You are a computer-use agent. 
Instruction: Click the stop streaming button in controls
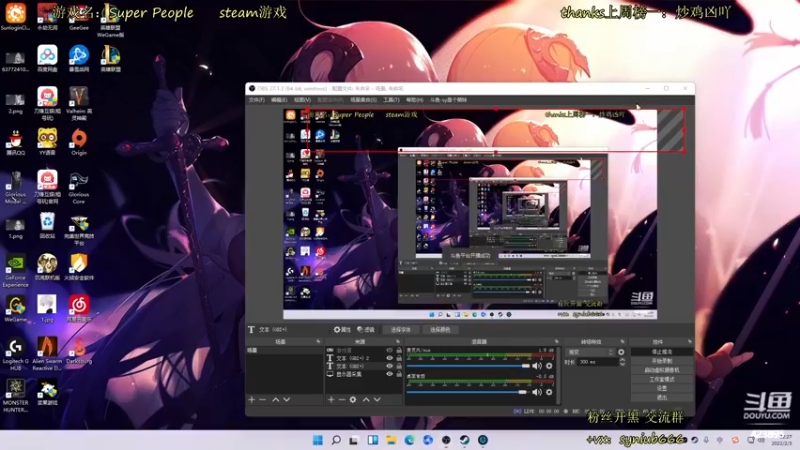tap(662, 352)
